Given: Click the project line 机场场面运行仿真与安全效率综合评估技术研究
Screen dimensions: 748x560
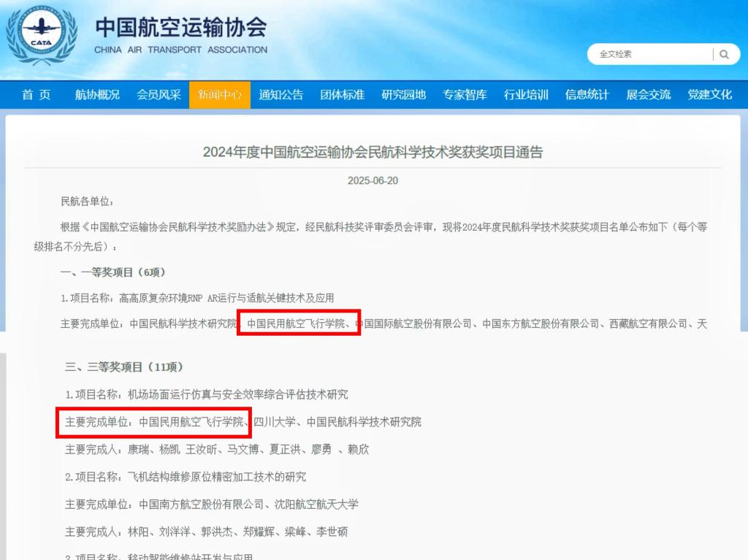Looking at the screenshot, I should (x=207, y=394).
